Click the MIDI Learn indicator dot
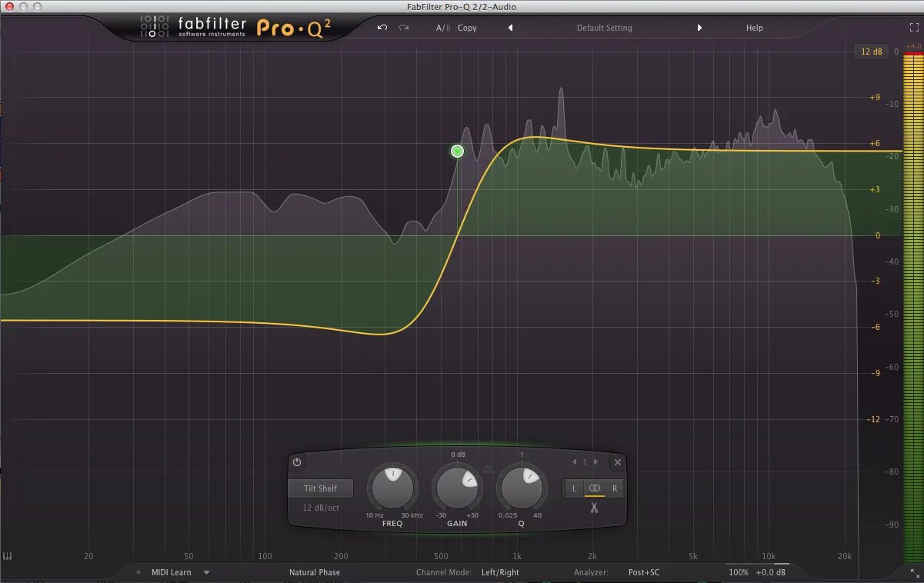 (x=138, y=572)
